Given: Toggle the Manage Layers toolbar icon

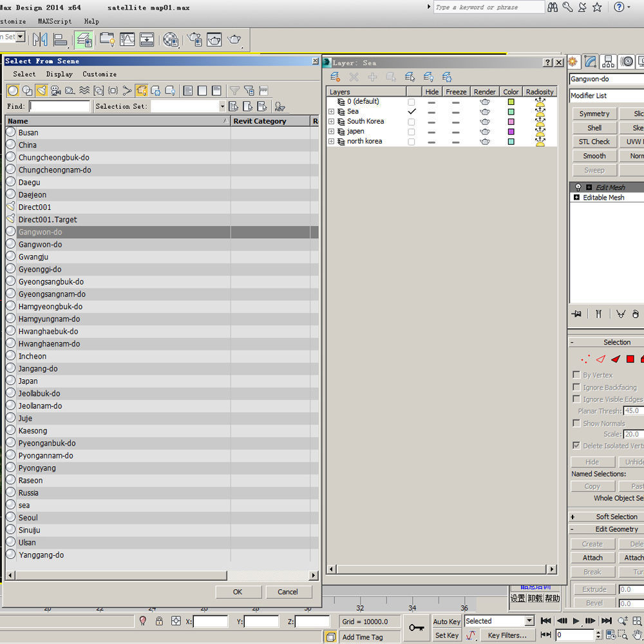Looking at the screenshot, I should coord(84,39).
